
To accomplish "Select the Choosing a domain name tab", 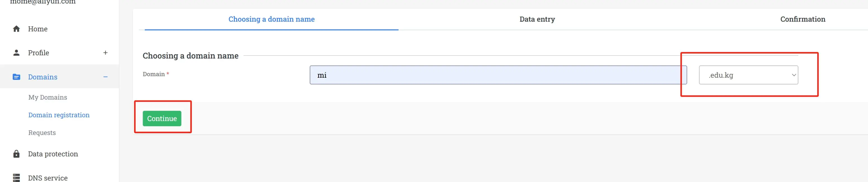I will (271, 20).
